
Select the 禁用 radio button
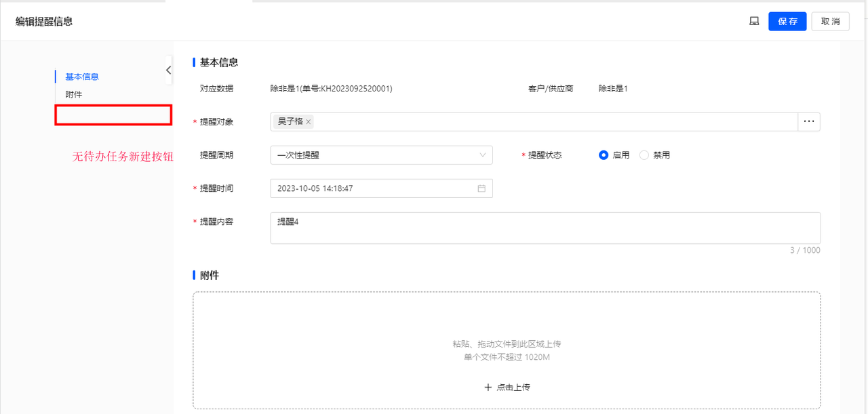644,155
